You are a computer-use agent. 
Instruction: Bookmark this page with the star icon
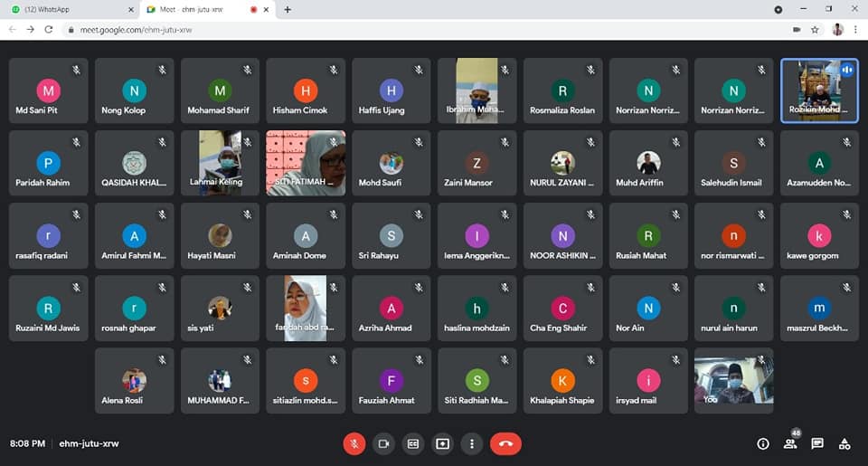(x=815, y=29)
